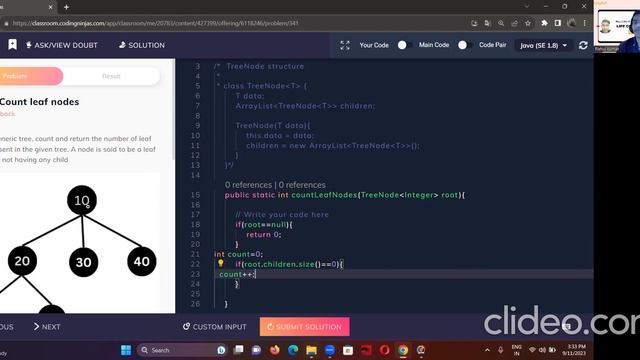640x360 pixels.
Task: Click 'ArrayList<TreeNode<T>> children;' on line 7
Action: (305, 106)
